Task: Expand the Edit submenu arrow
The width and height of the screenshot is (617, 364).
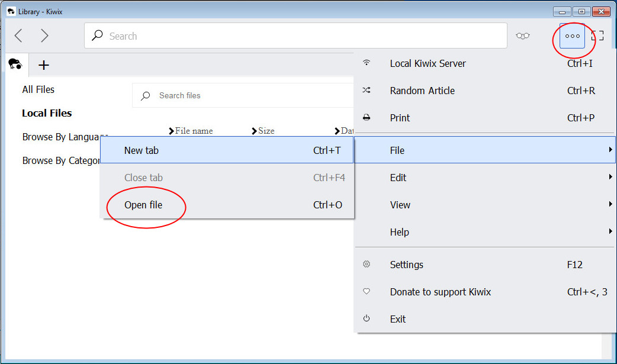Action: click(x=610, y=177)
